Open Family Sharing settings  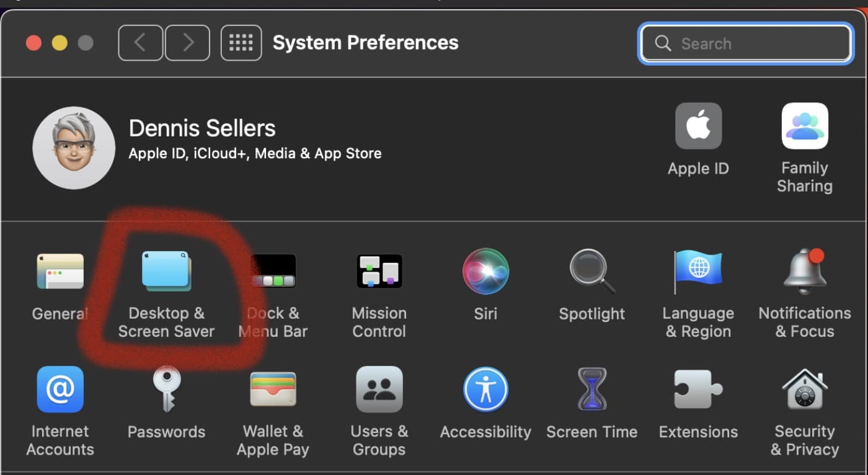805,127
